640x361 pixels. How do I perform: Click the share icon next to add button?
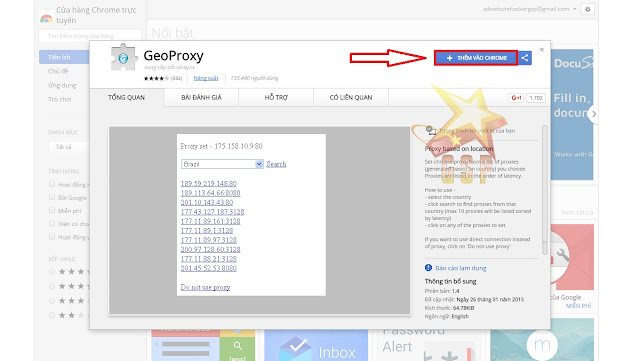pyautogui.click(x=525, y=58)
